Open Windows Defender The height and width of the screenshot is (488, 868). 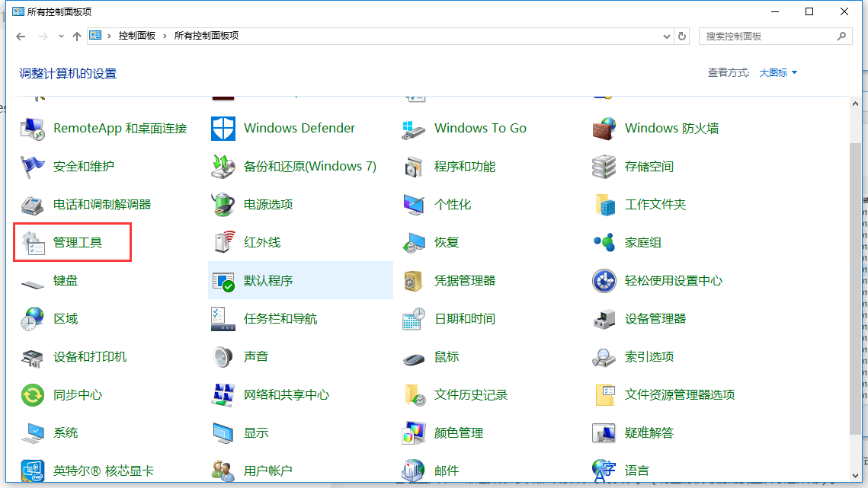click(x=299, y=128)
